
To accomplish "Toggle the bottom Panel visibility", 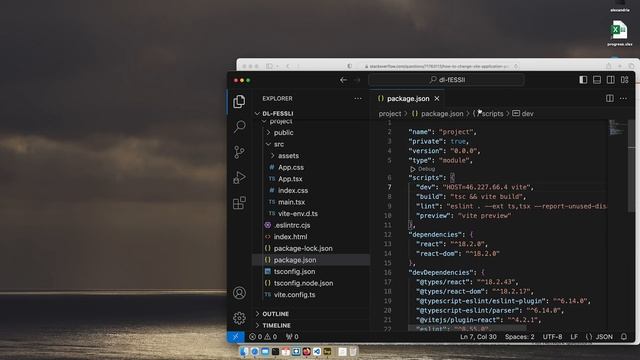I will click(x=597, y=80).
